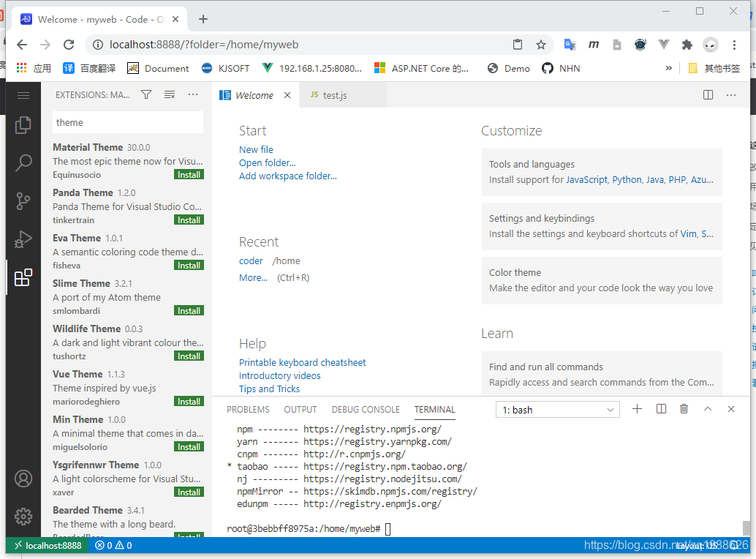The image size is (756, 559).
Task: Open extensions panel more actions menu
Action: [193, 94]
